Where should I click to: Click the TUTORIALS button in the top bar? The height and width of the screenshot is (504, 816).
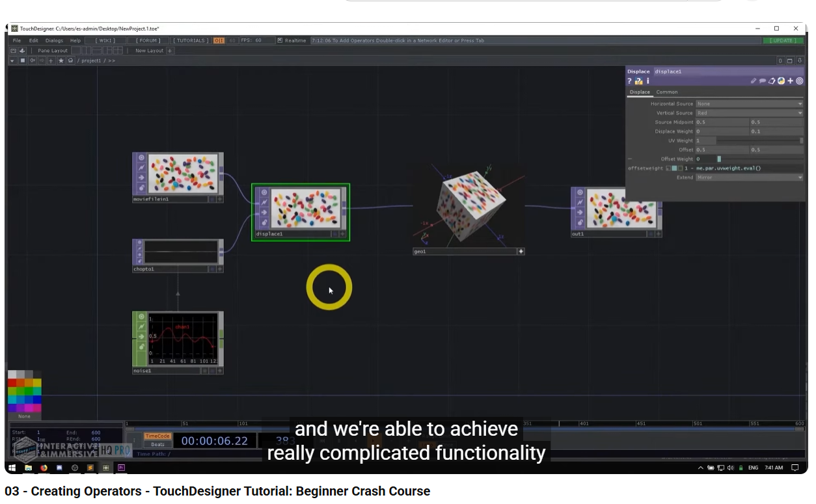pyautogui.click(x=192, y=40)
